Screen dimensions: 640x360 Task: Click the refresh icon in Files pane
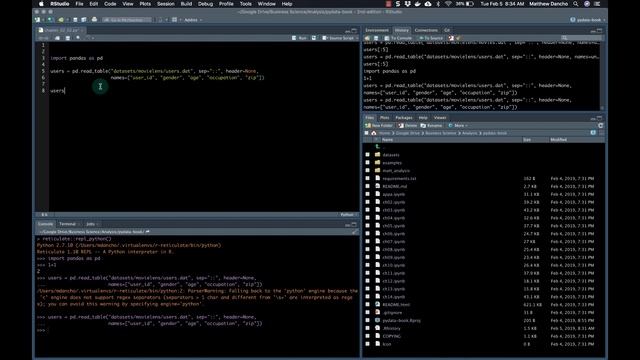600,126
